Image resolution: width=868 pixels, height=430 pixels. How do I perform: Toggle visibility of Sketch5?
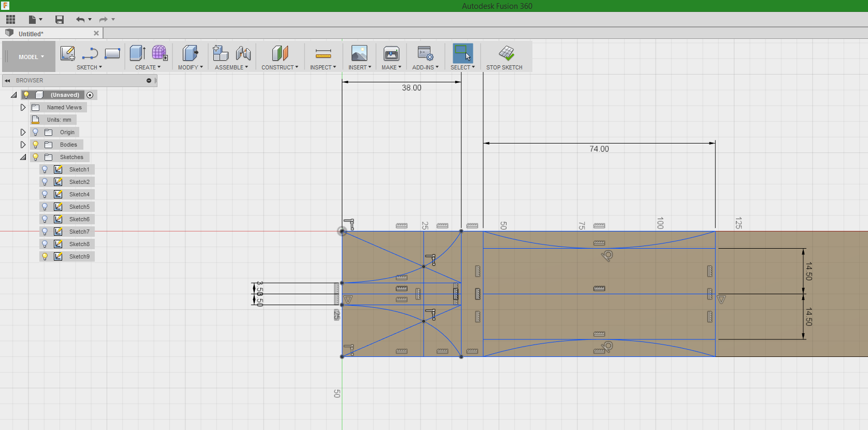pyautogui.click(x=45, y=207)
